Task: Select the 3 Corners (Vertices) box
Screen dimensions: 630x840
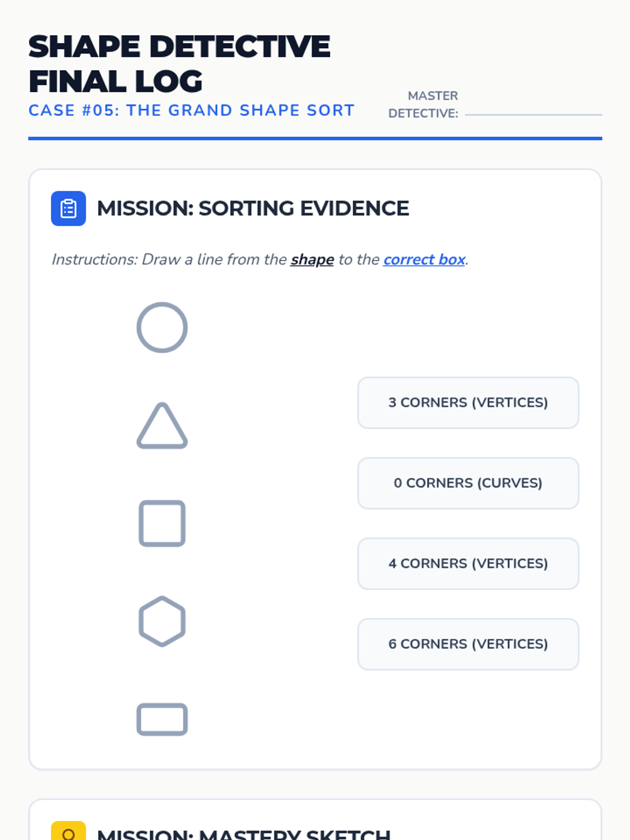Action: 468,403
